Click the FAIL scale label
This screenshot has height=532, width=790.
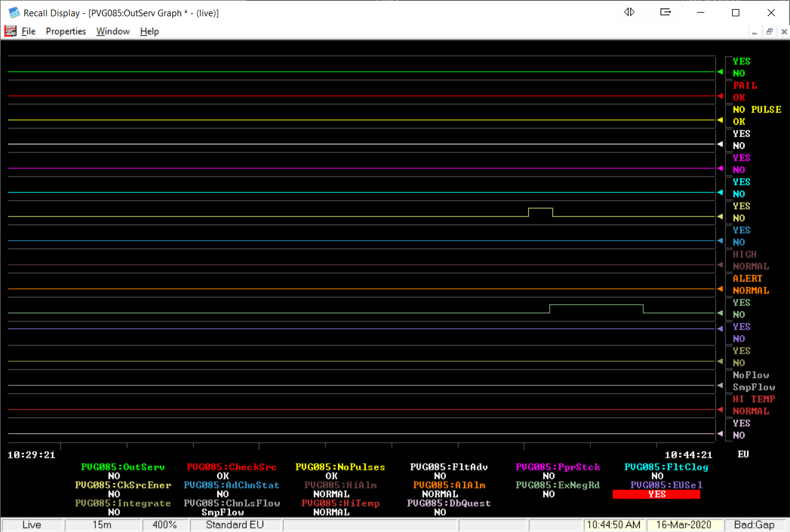pos(745,86)
